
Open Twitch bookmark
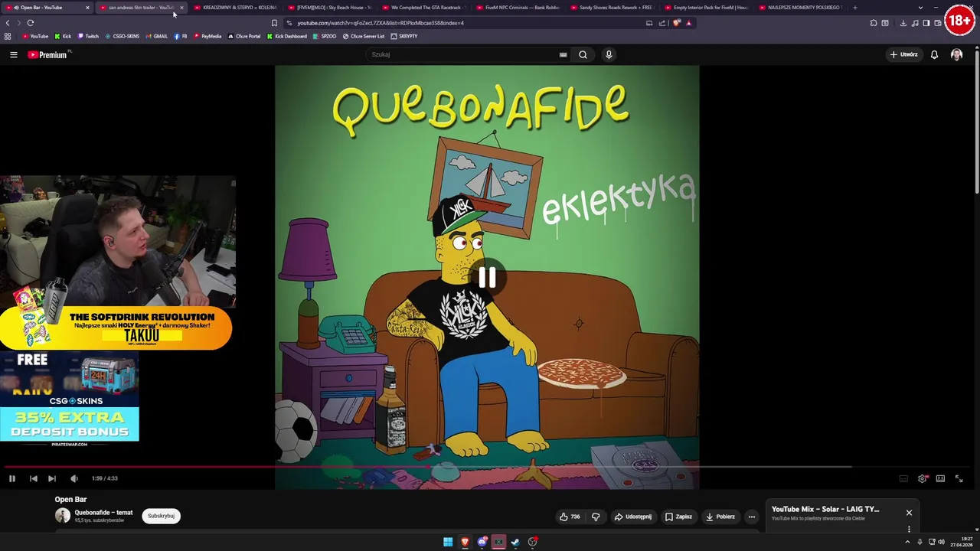click(x=88, y=36)
